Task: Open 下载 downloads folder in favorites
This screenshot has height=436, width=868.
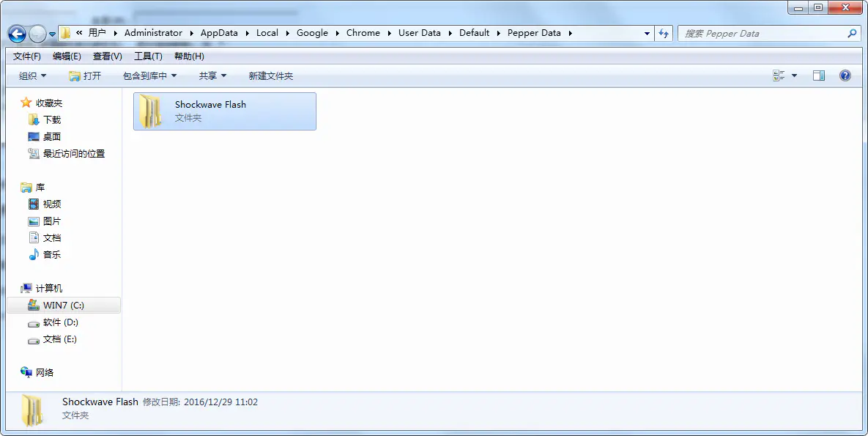Action: [51, 119]
